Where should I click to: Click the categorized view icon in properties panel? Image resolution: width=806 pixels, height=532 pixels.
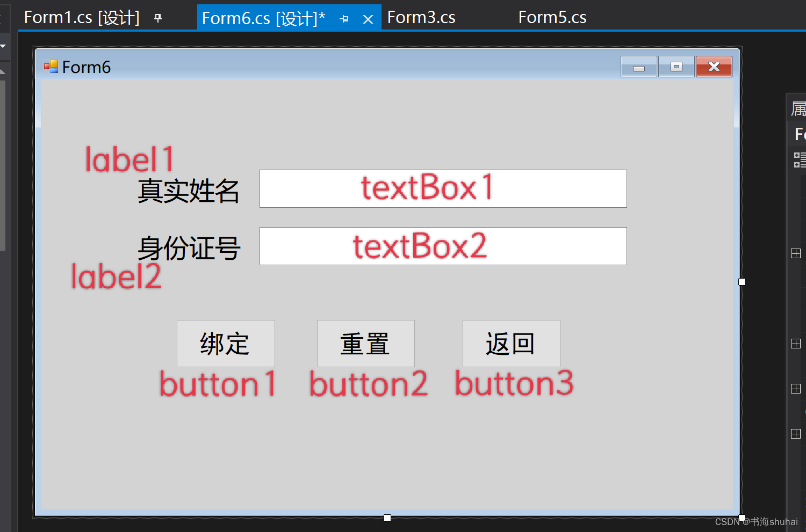[800, 159]
